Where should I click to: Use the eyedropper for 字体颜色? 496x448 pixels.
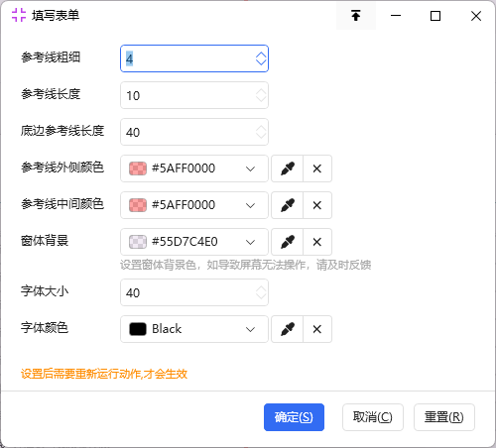[288, 329]
